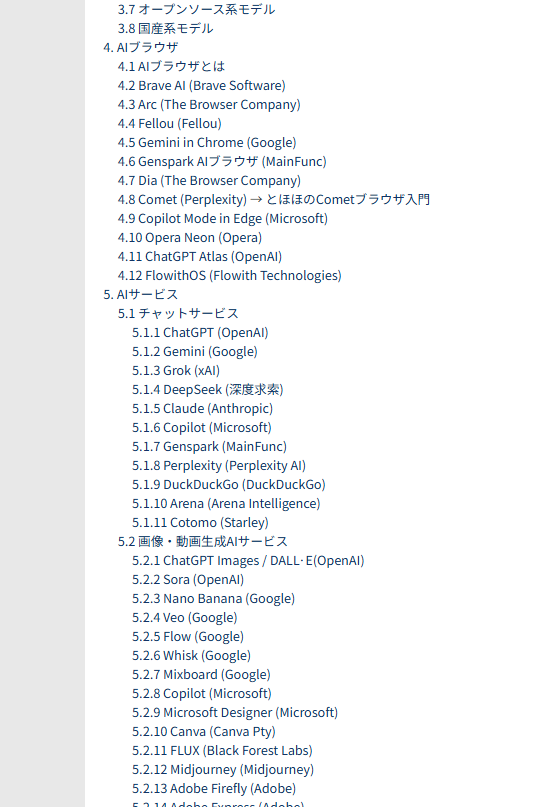Open 5.1.11 Cotomo (Starley)
Viewport: 556px width, 807px height.
click(x=200, y=523)
